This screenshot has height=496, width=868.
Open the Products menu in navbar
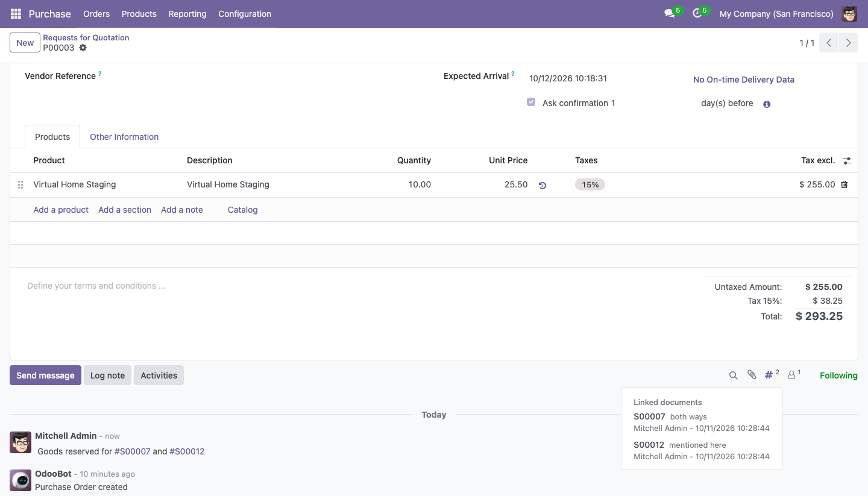pyautogui.click(x=139, y=14)
